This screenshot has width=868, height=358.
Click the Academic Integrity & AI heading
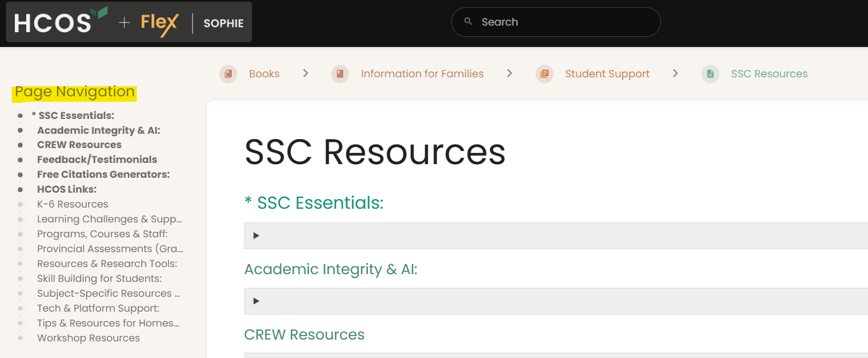[x=331, y=269]
